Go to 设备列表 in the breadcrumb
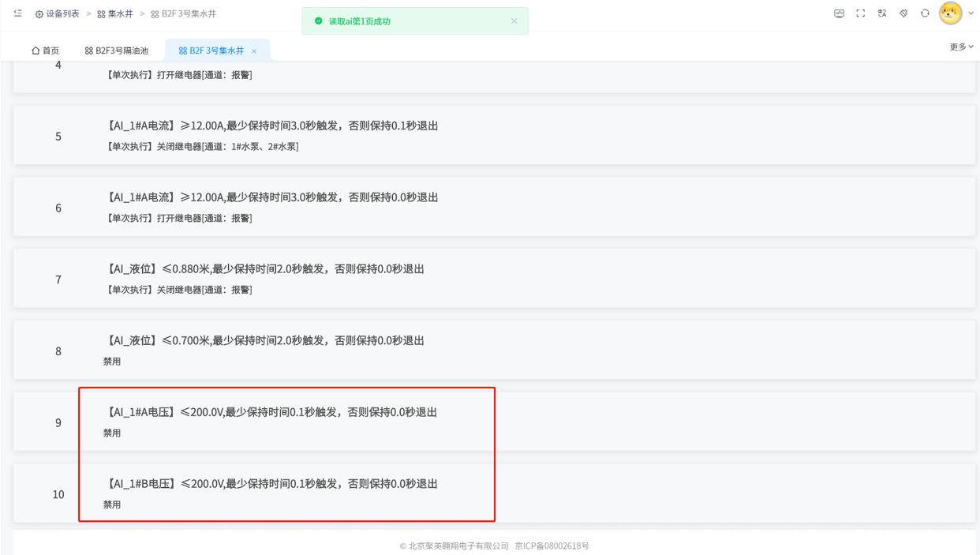Screen dimensions: 980x555 [x=58, y=14]
